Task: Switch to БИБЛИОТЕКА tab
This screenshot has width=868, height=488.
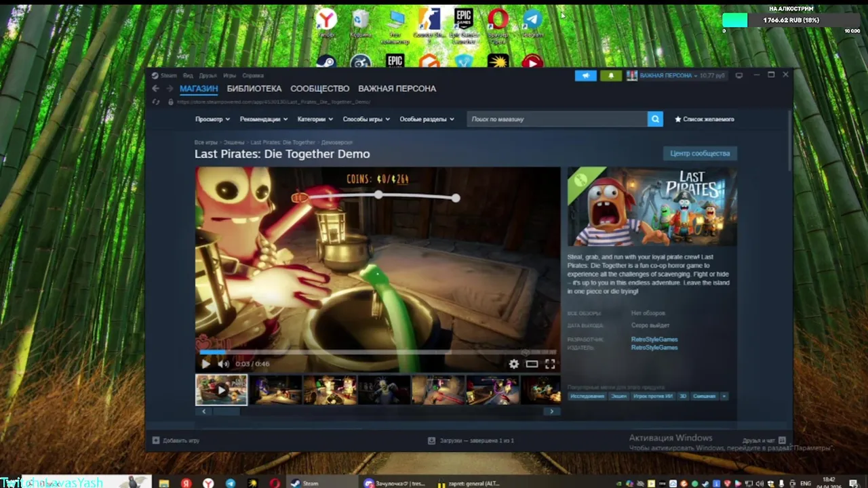Action: [x=254, y=89]
